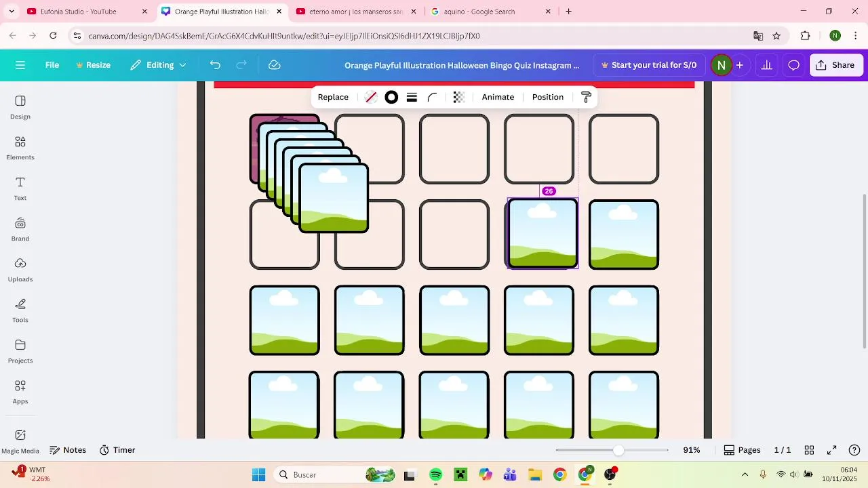Screen dimensions: 868x488
Task: Go back in browser history
Action: (12, 36)
